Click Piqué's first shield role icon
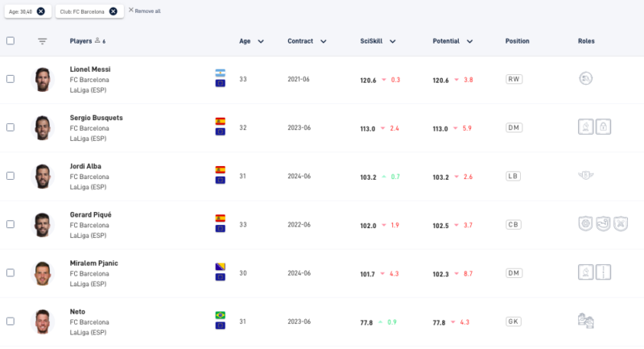 [585, 223]
